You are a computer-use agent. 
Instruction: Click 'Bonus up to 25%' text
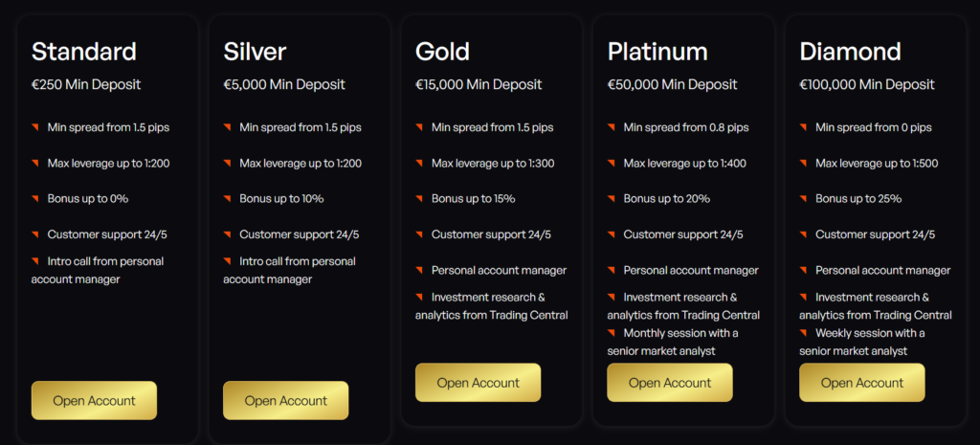858,199
